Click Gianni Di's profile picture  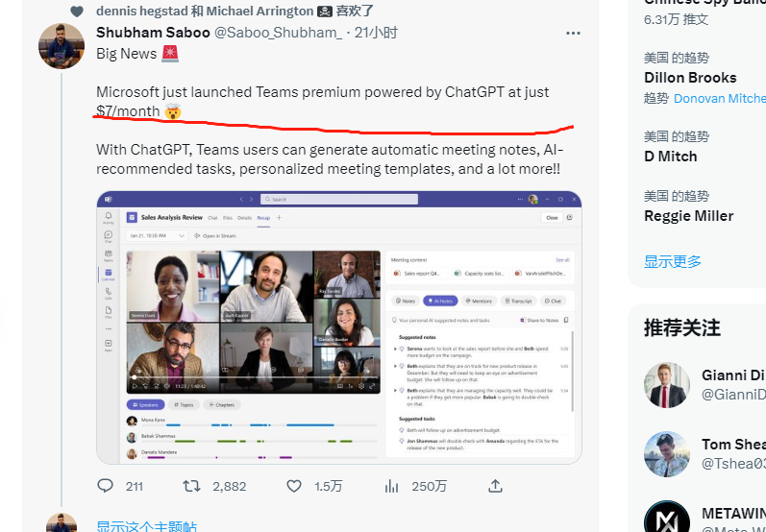(667, 385)
